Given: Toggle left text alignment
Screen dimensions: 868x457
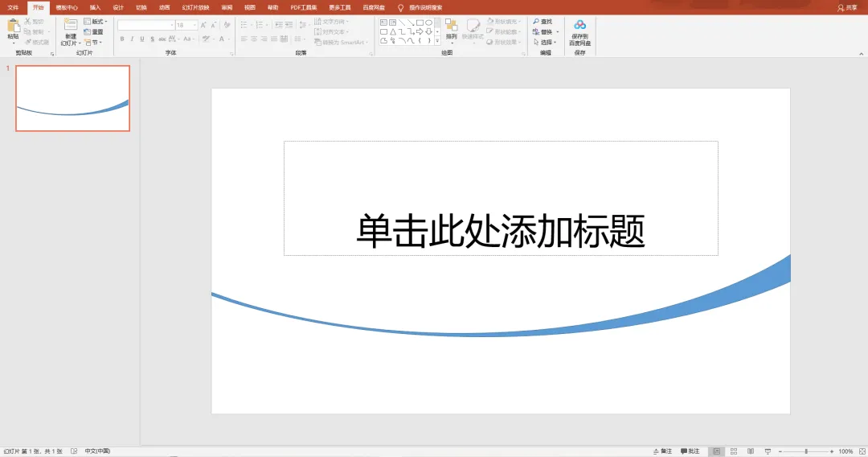Looking at the screenshot, I should click(244, 39).
